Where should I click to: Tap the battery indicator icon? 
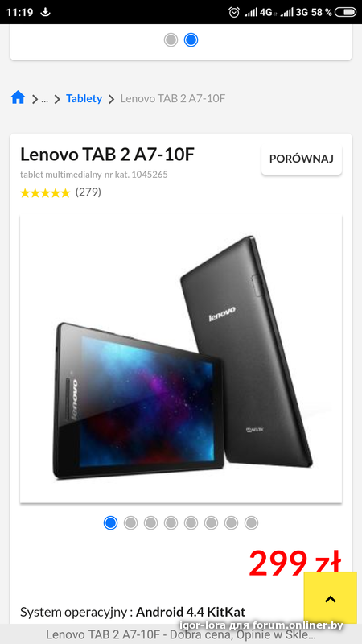(346, 12)
